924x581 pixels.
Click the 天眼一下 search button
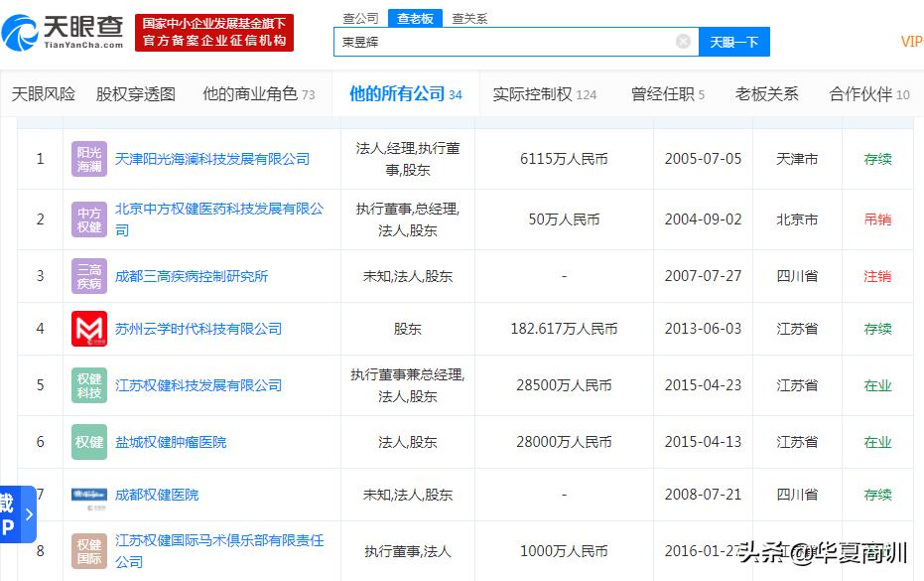click(734, 41)
